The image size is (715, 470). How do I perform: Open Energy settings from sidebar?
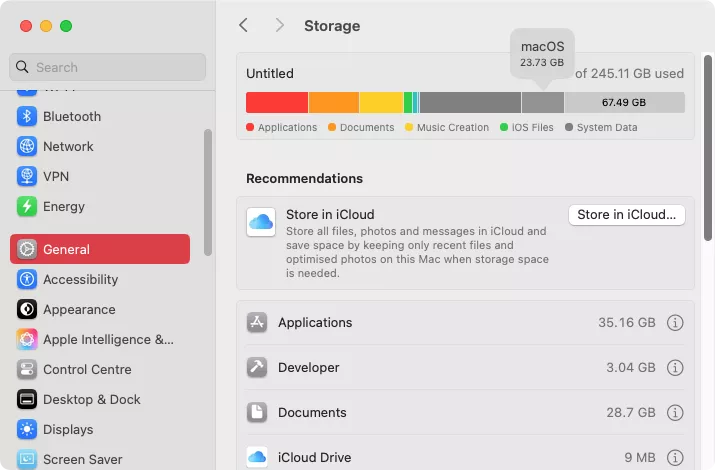pyautogui.click(x=27, y=206)
